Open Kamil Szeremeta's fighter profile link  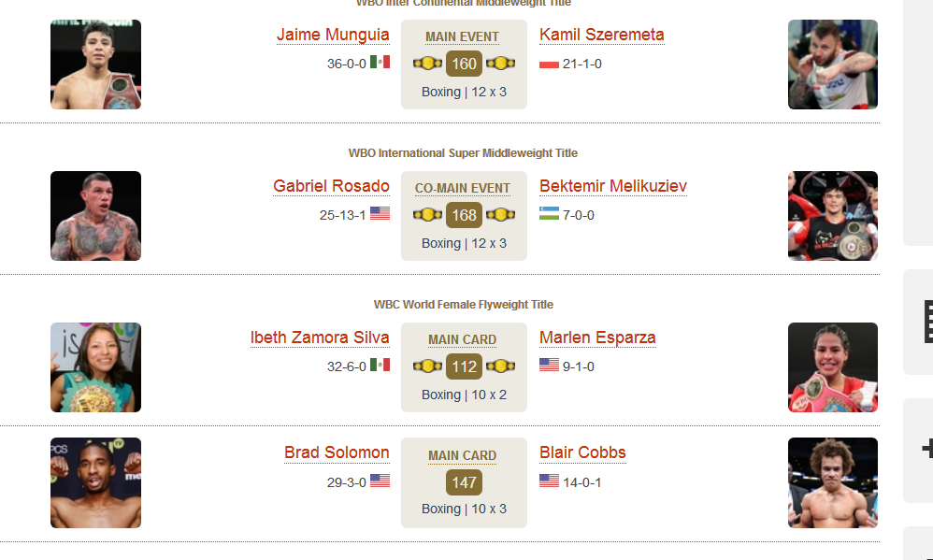(x=601, y=36)
